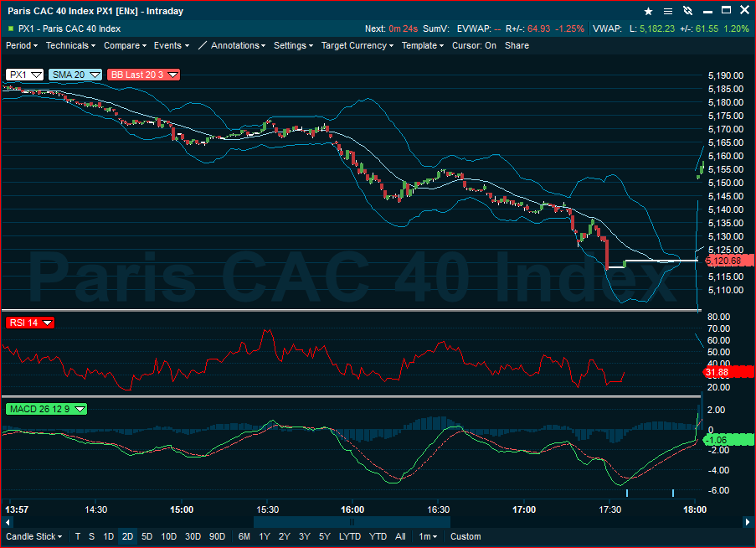Viewport: 756px width, 548px height.
Task: Click the 5,120.68 current price label
Action: [x=729, y=261]
